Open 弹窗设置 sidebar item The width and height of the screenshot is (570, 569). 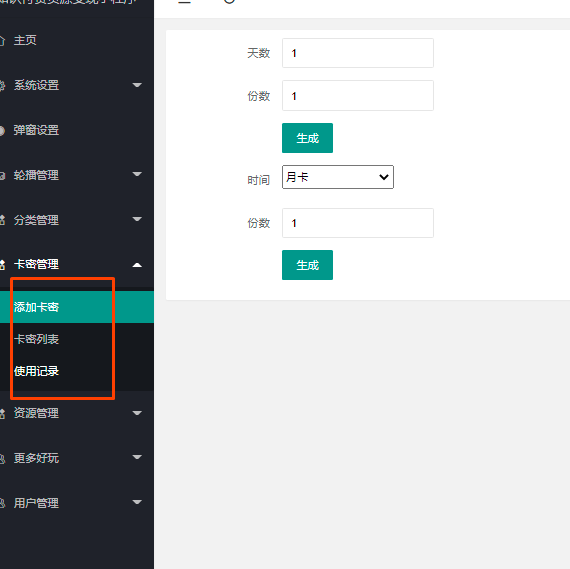click(x=36, y=130)
